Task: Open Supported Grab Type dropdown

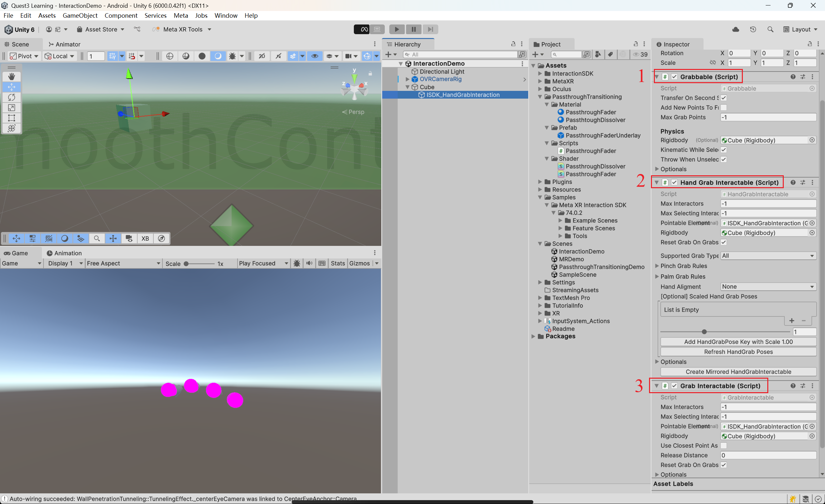Action: point(768,256)
